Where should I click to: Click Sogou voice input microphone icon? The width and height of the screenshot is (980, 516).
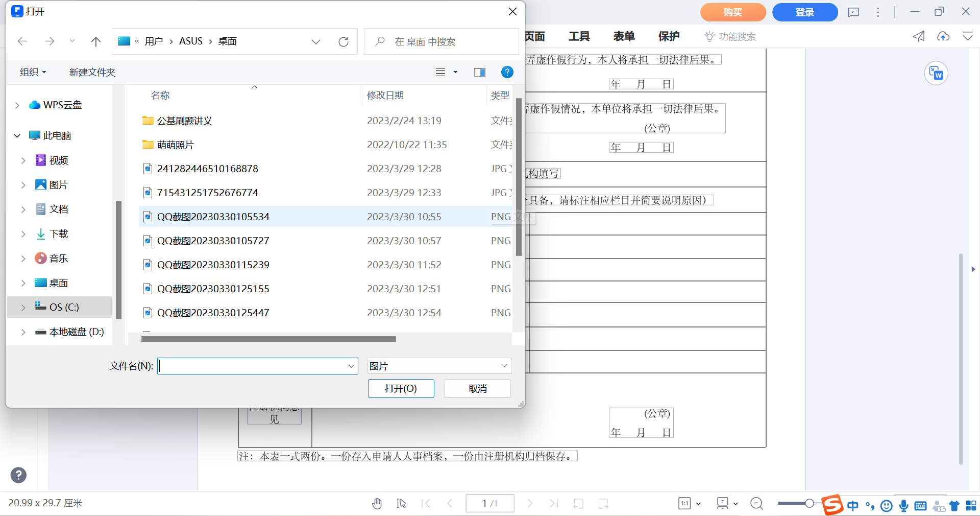pyautogui.click(x=903, y=506)
